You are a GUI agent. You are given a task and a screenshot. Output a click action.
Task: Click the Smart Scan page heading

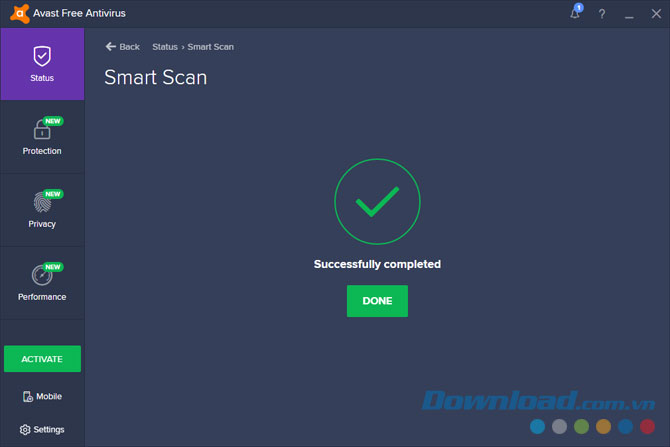[x=156, y=77]
